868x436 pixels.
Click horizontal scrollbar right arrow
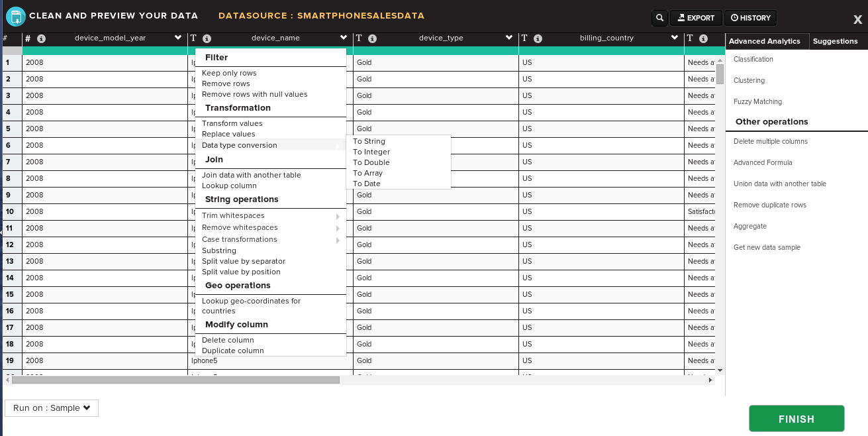(710, 380)
